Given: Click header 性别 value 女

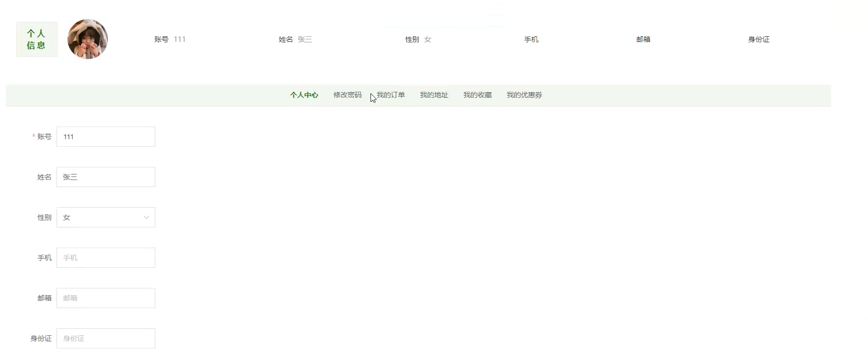Looking at the screenshot, I should pos(427,39).
